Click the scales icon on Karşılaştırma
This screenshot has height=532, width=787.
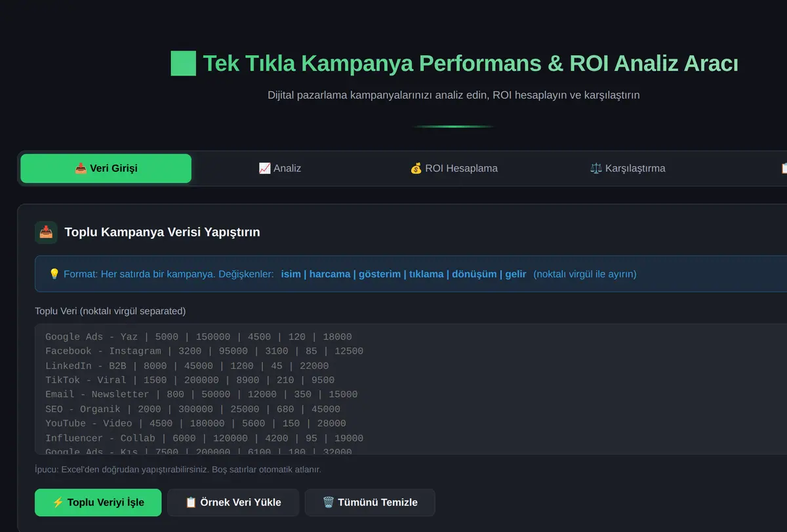coord(595,169)
